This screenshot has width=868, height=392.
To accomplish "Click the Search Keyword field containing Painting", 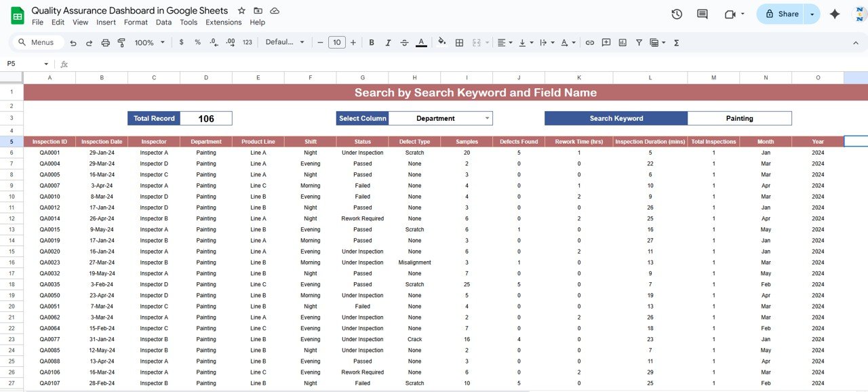I will pos(739,119).
